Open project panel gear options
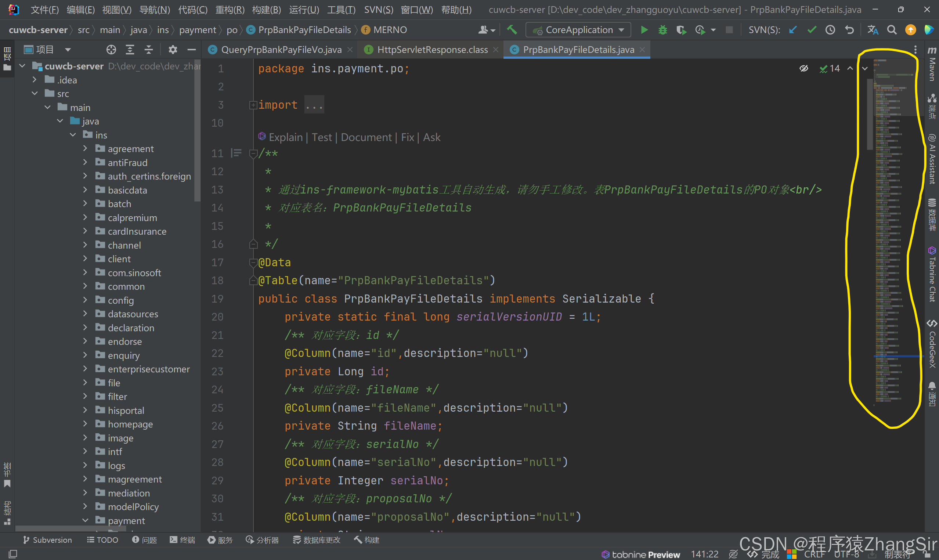This screenshot has width=939, height=560. (x=173, y=50)
